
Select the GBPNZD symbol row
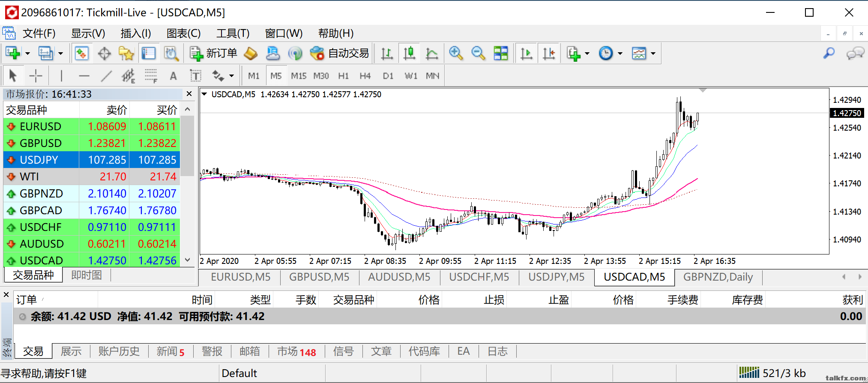[92, 194]
